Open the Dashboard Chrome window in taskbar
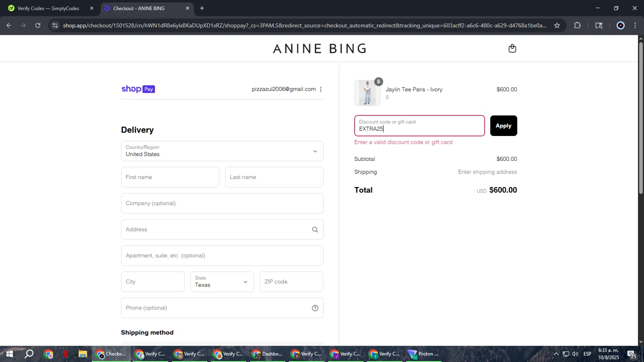 [268, 354]
